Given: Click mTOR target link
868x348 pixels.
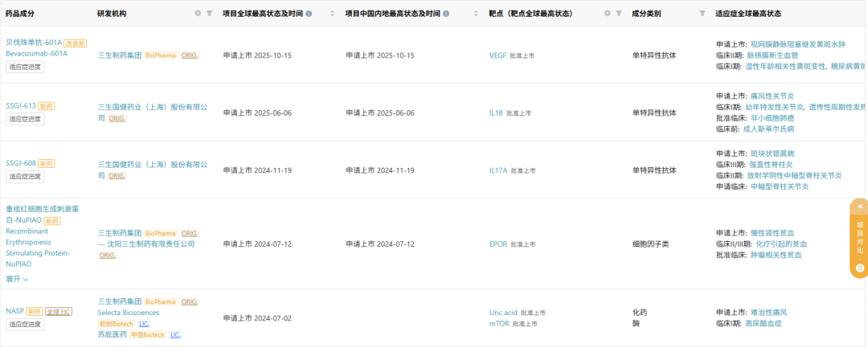Looking at the screenshot, I should 499,324.
